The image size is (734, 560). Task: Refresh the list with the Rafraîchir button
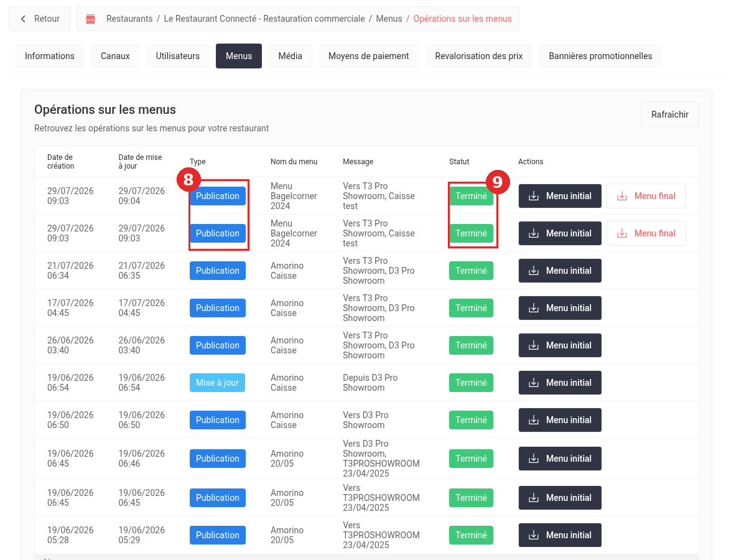670,114
